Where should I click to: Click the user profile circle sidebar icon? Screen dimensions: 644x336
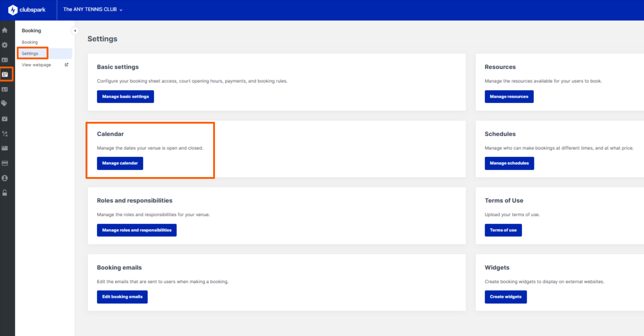click(5, 178)
